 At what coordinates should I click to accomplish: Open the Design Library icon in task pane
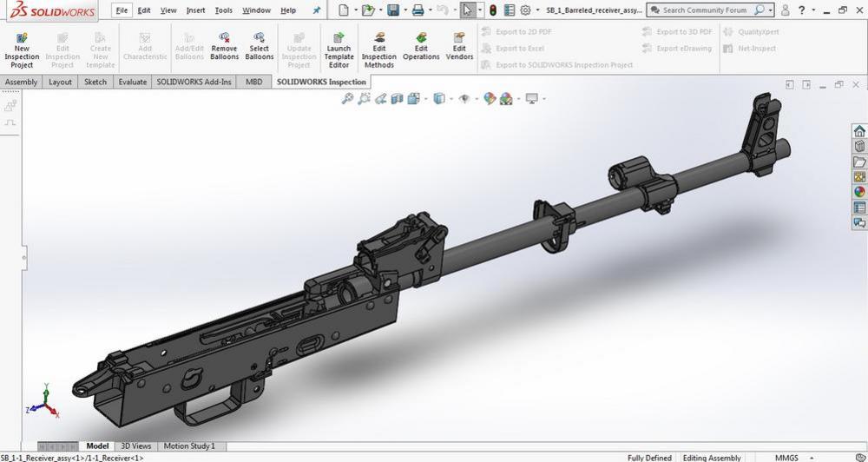click(859, 146)
